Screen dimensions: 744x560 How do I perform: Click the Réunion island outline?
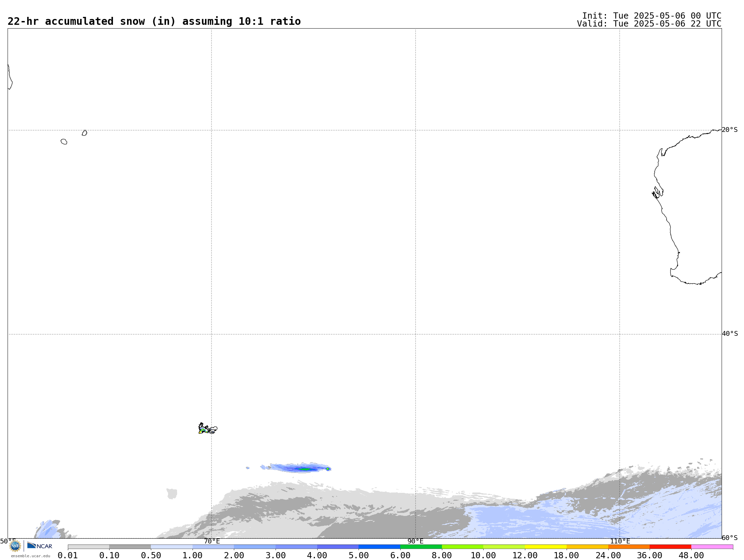(x=64, y=142)
